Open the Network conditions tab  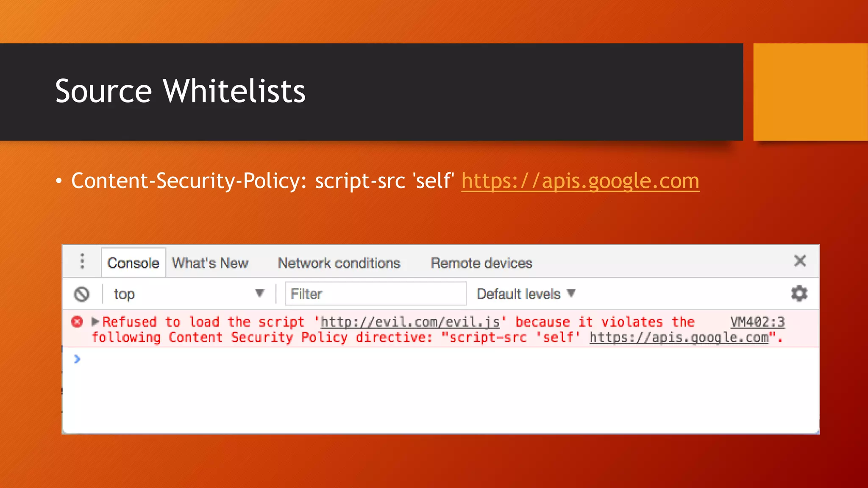[x=339, y=263]
